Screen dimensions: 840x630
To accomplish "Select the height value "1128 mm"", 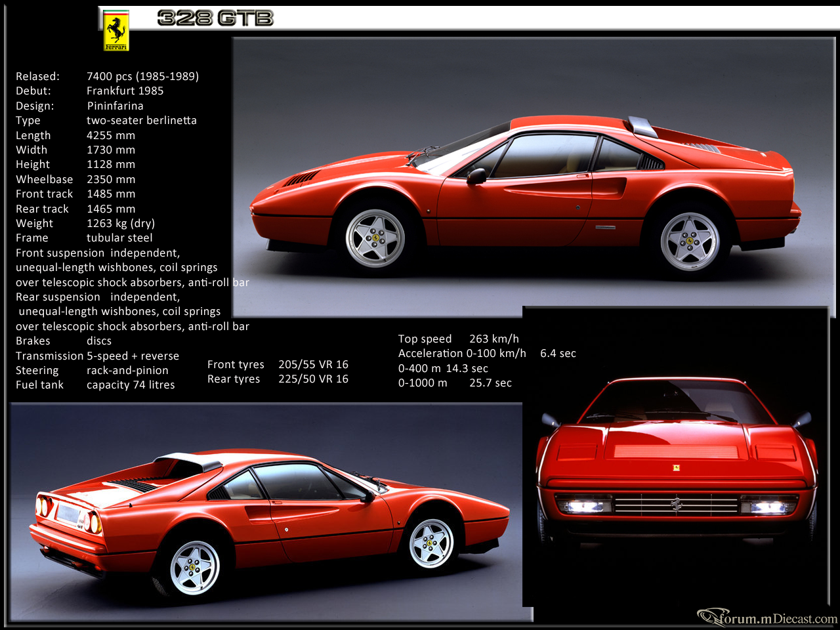I will 111,164.
